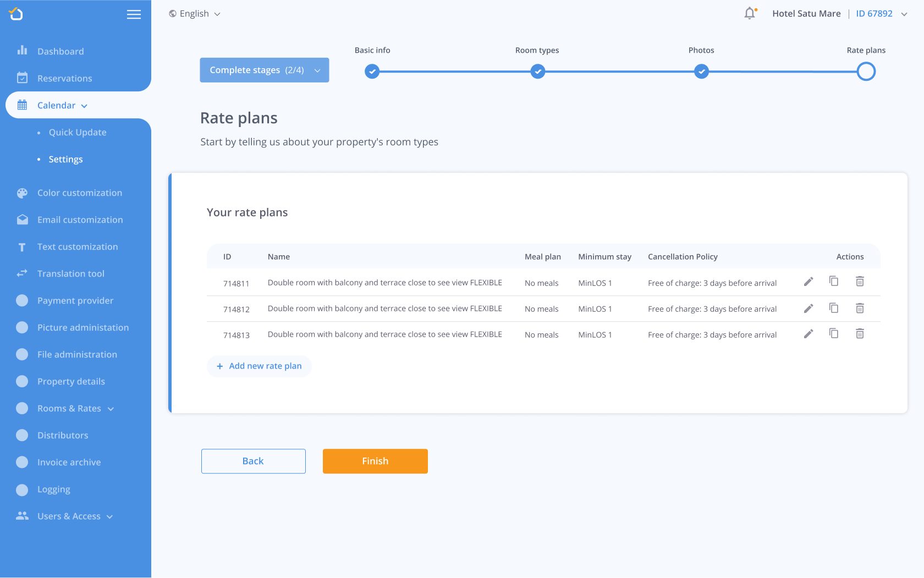Viewport: 924px width, 578px height.
Task: Open the Quick Update page under Calendar
Action: [77, 132]
